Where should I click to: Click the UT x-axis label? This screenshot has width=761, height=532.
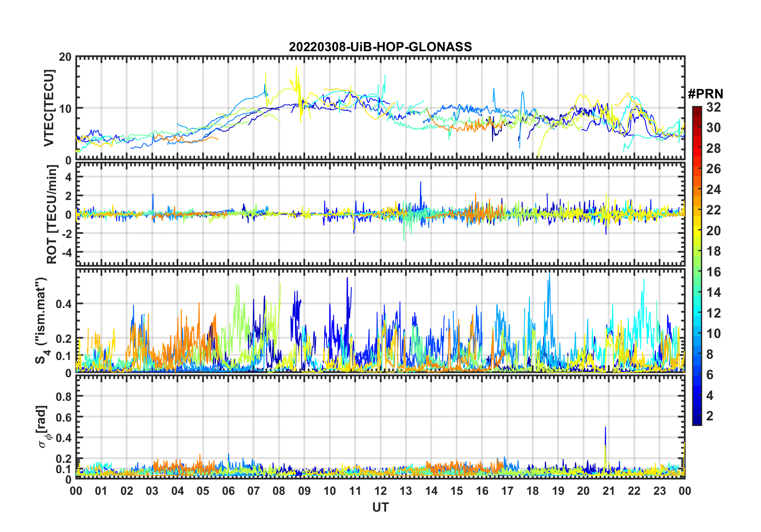click(380, 507)
